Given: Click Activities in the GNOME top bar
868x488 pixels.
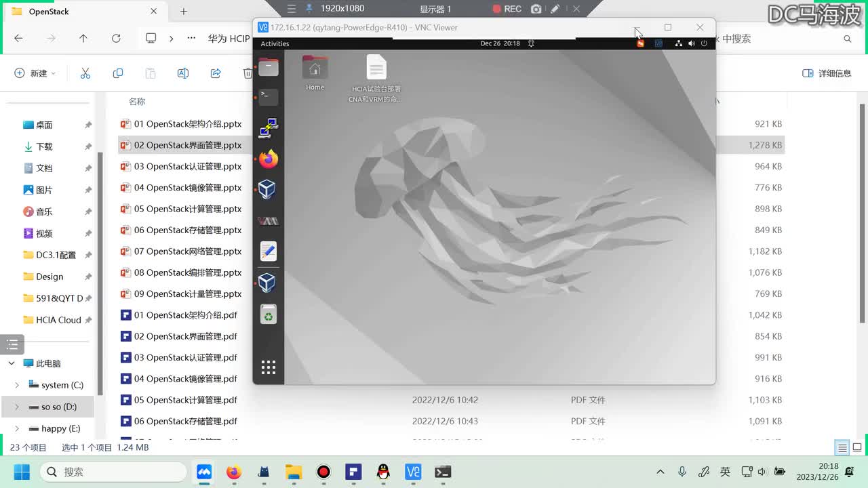Looking at the screenshot, I should point(275,43).
